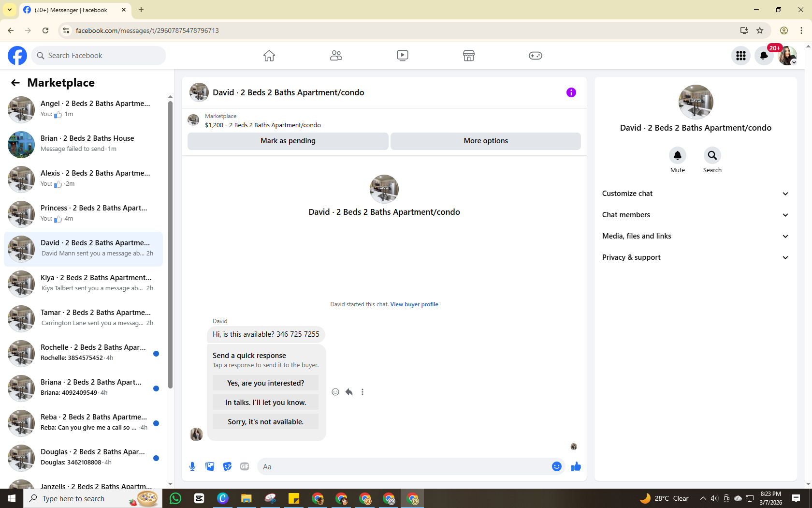
Task: Click the Mute bell icon
Action: [678, 155]
